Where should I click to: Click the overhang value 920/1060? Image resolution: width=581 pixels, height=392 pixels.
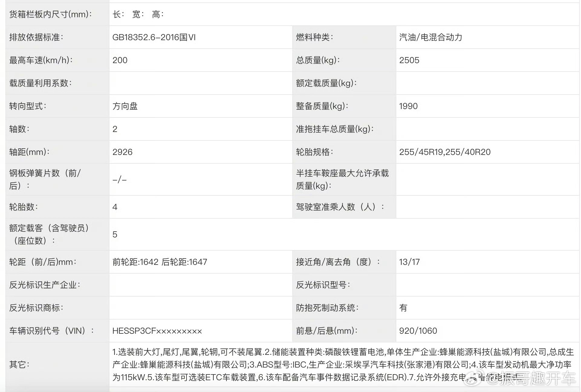point(418,331)
